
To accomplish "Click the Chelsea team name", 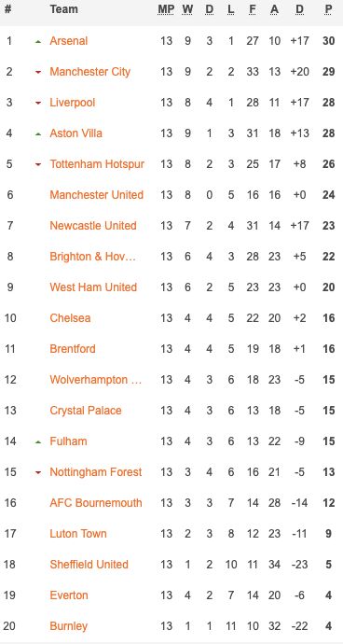I will point(70,318).
